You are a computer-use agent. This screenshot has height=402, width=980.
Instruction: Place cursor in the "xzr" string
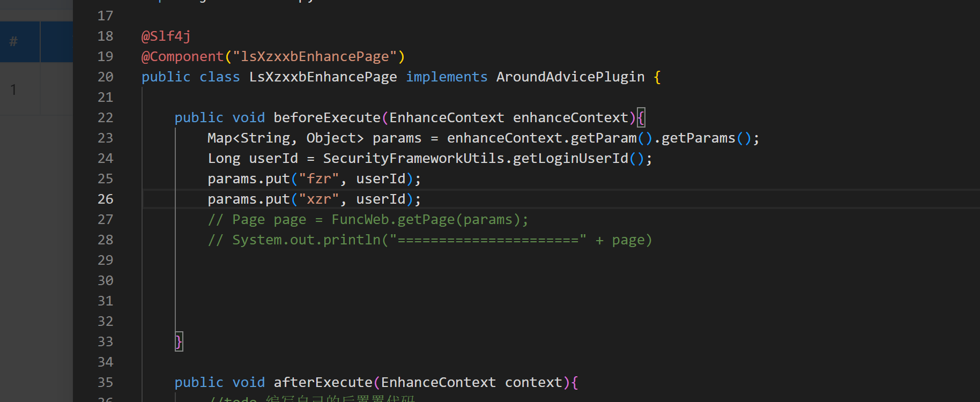coord(319,199)
